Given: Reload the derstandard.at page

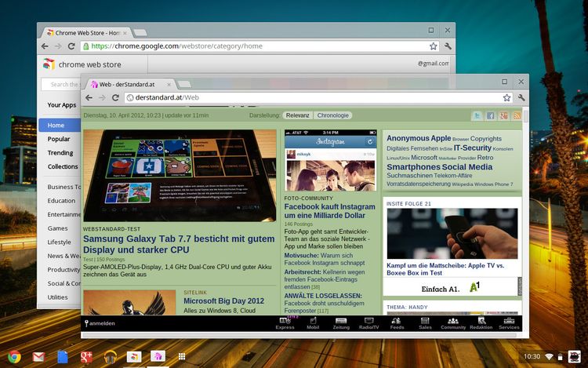Looking at the screenshot, I should (114, 97).
